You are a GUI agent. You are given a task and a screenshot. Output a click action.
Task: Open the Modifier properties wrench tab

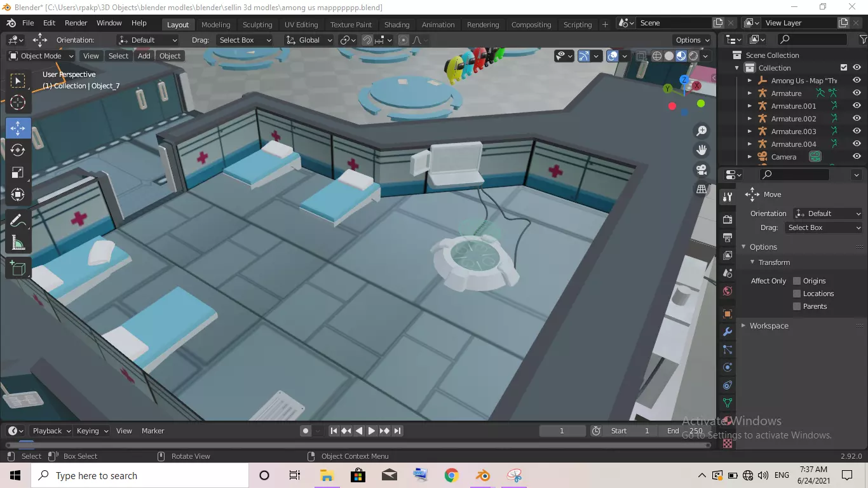click(x=728, y=332)
